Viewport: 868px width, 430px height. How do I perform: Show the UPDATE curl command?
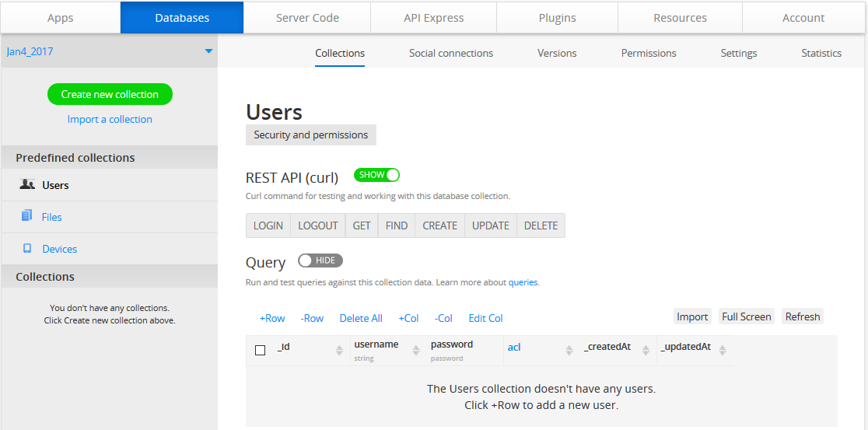491,225
